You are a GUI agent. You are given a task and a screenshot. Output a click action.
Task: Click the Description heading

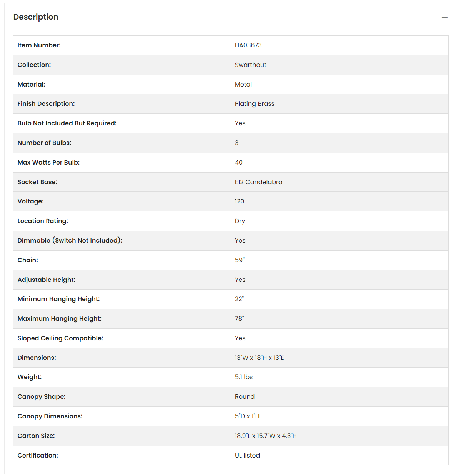click(x=36, y=17)
